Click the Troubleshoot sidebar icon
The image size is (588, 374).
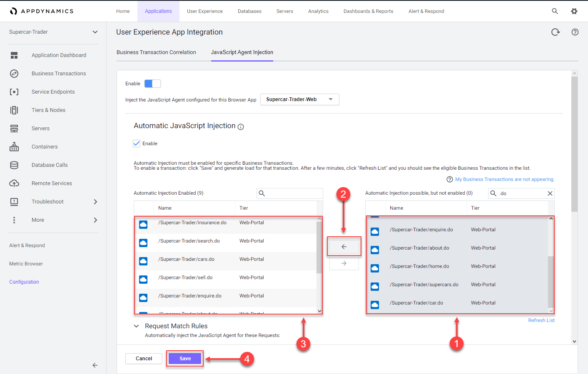point(14,202)
